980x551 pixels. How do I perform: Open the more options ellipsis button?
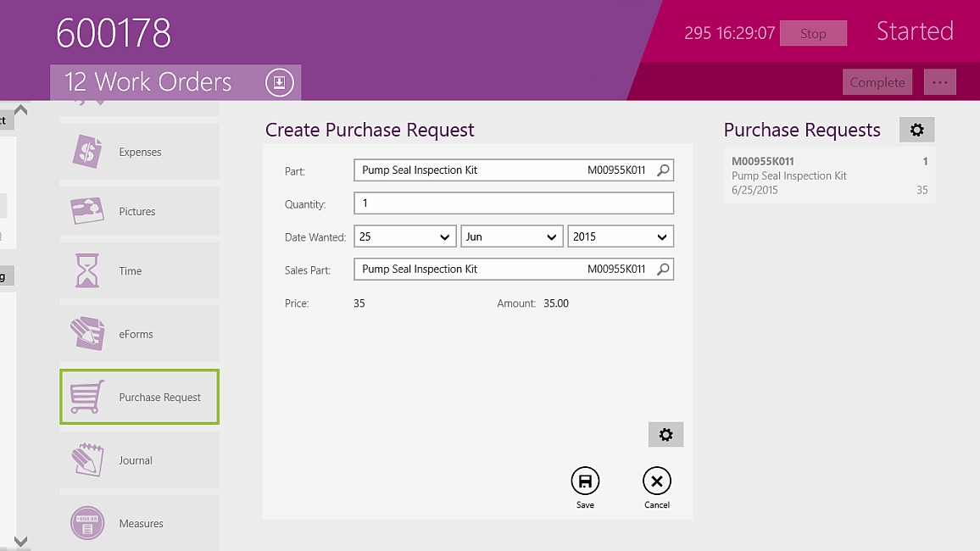[x=939, y=82]
